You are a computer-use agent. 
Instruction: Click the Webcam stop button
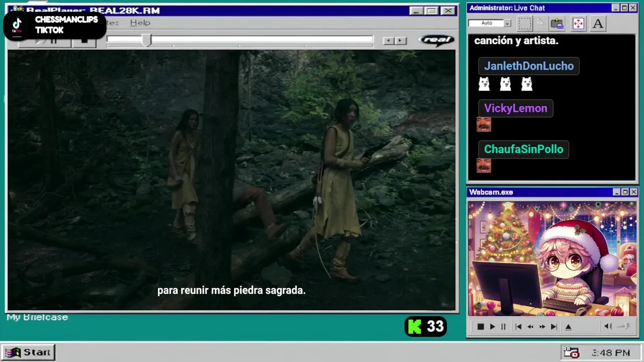click(480, 327)
